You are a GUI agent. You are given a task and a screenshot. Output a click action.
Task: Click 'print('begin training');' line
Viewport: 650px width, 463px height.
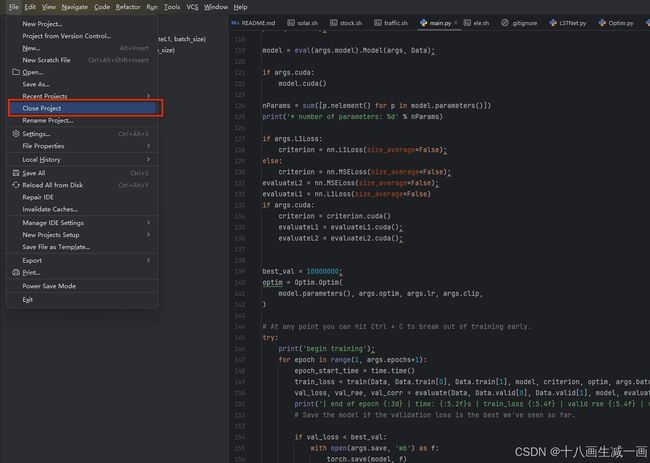[326, 349]
